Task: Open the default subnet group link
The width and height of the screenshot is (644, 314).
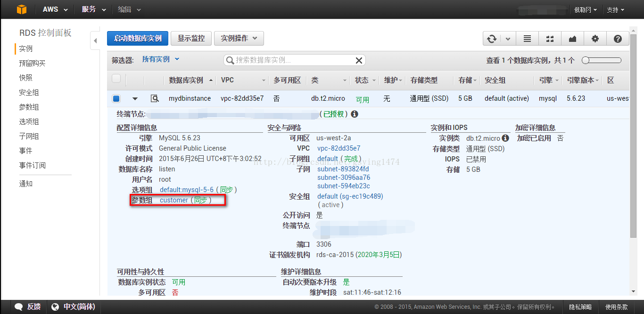Action: pyautogui.click(x=328, y=159)
